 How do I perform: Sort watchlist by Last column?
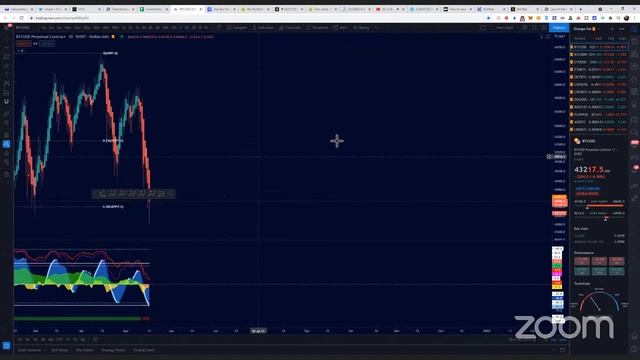tap(598, 38)
